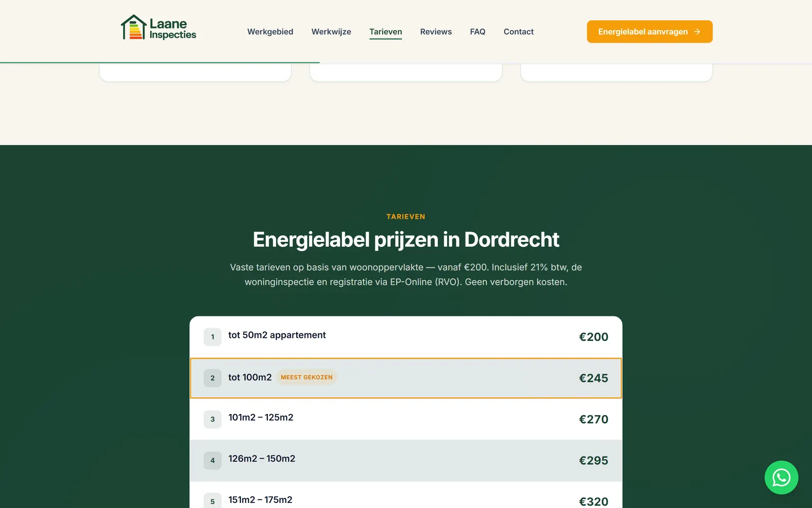The image size is (812, 508).
Task: Click number 1 badge in price list
Action: click(213, 337)
